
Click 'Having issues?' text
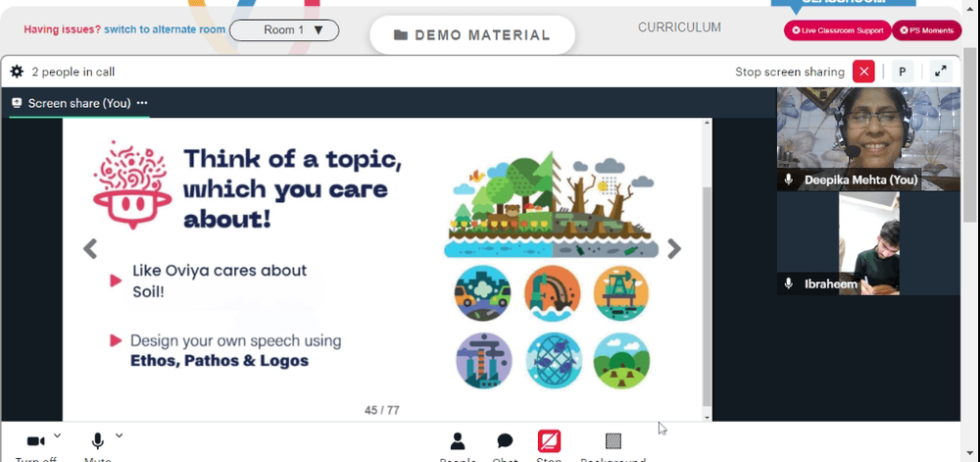62,29
